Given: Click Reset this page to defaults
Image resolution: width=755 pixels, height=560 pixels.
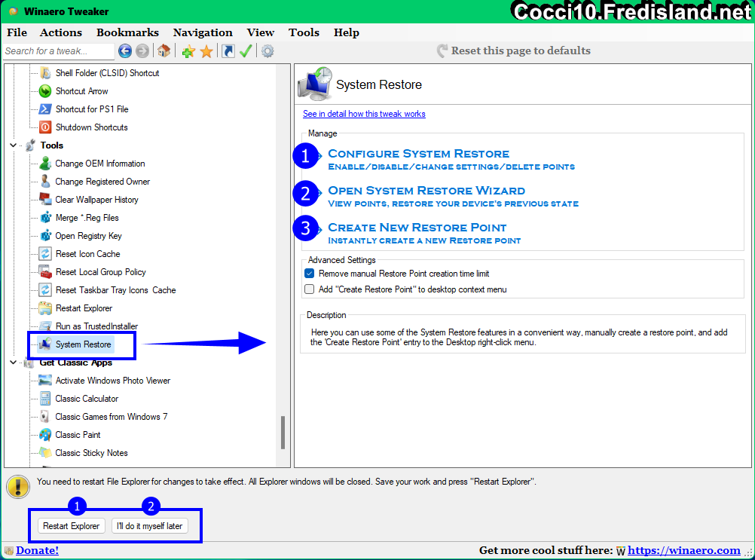Looking at the screenshot, I should tap(514, 50).
